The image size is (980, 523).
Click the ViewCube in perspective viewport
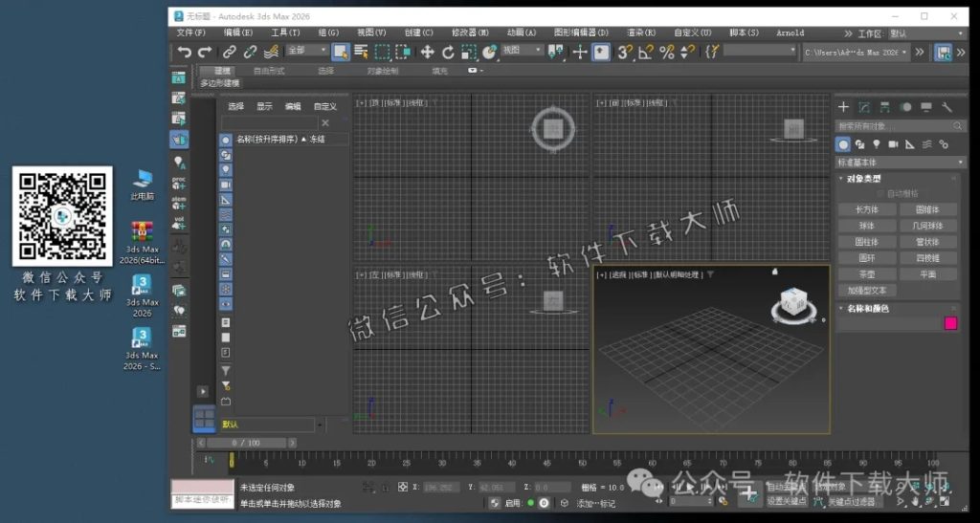[793, 305]
